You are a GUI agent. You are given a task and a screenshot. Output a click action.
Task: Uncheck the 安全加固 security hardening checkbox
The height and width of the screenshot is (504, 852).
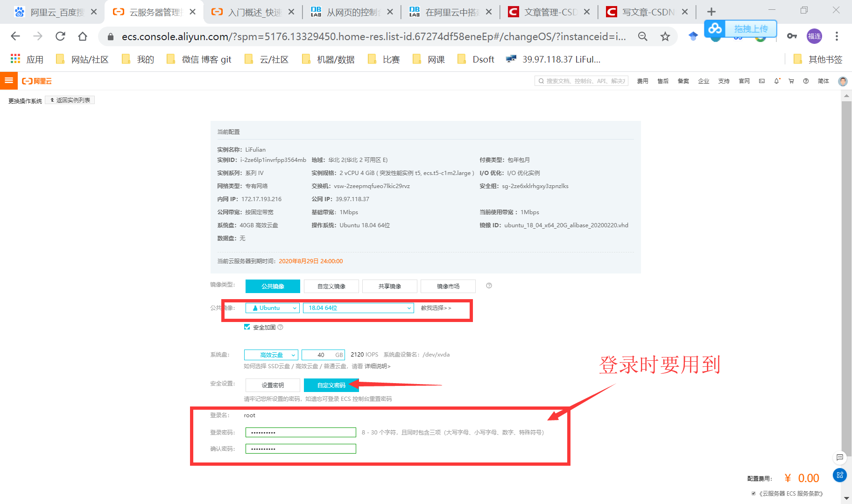coord(247,327)
